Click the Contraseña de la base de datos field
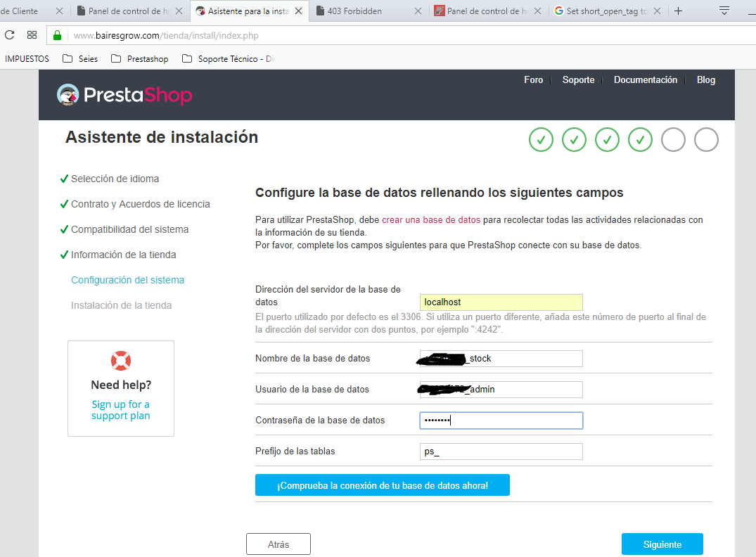Viewport: 756px width, 557px height. pyautogui.click(x=501, y=421)
